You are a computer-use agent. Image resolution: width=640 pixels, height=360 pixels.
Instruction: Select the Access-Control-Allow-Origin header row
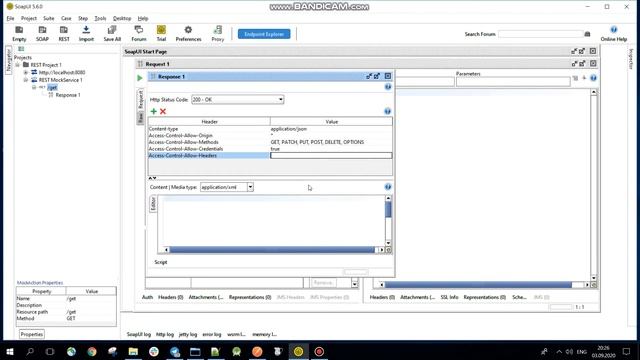pyautogui.click(x=270, y=135)
